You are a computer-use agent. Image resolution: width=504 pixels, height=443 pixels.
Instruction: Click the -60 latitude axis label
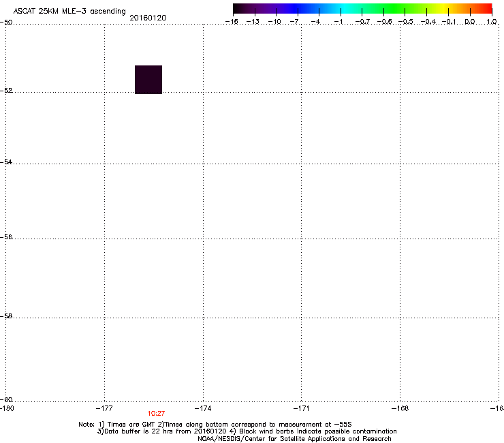tap(6, 399)
